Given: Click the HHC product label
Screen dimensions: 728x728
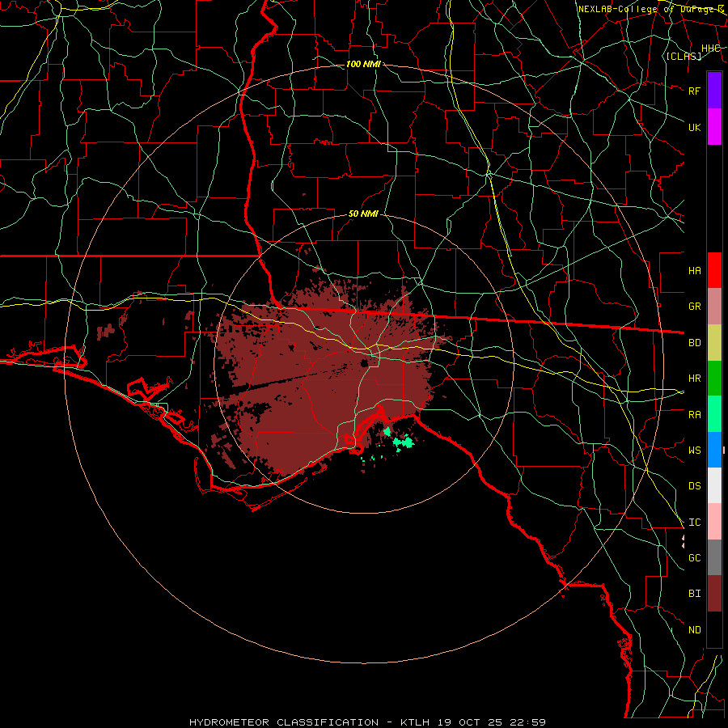Looking at the screenshot, I should (x=711, y=49).
